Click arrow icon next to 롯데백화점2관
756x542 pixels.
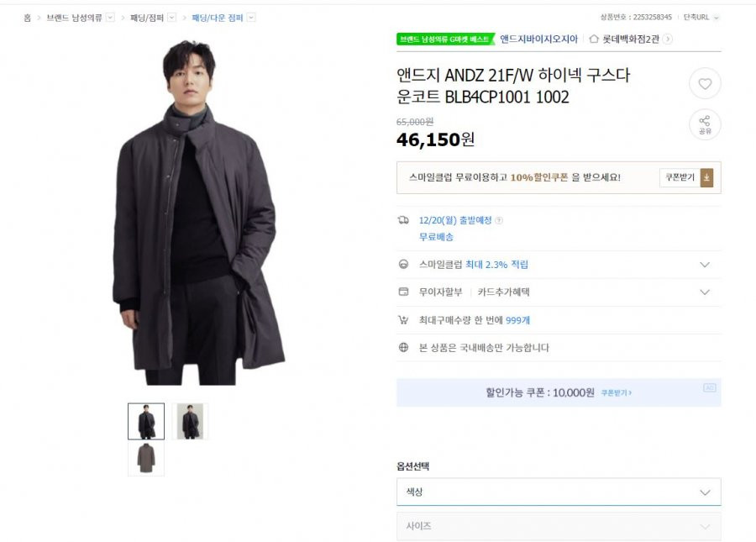pyautogui.click(x=667, y=39)
